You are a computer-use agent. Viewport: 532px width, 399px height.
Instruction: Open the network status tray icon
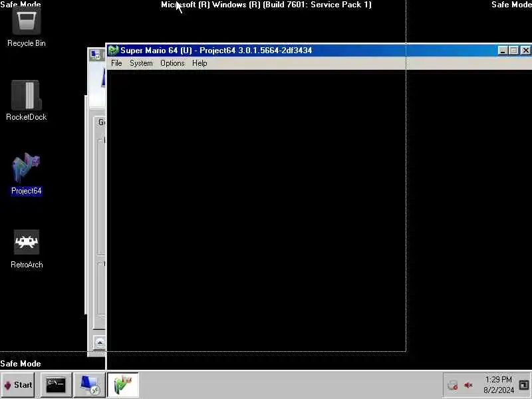[x=453, y=385]
